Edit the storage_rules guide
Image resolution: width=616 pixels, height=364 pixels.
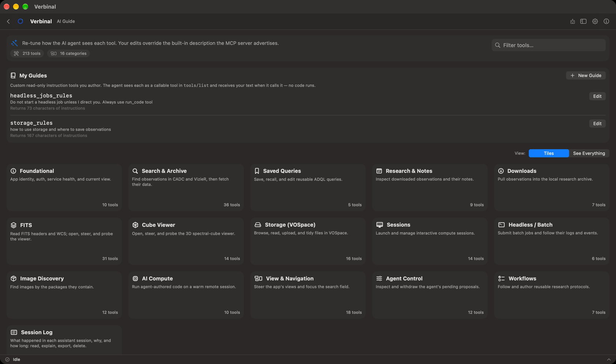click(597, 124)
